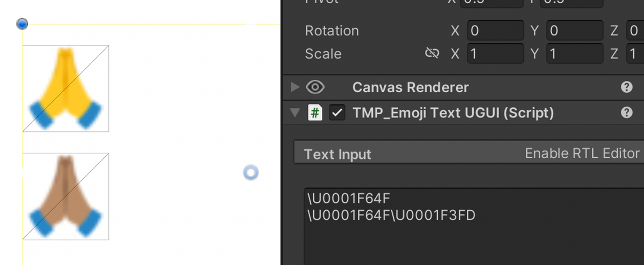Click the Text Input header

coord(338,154)
